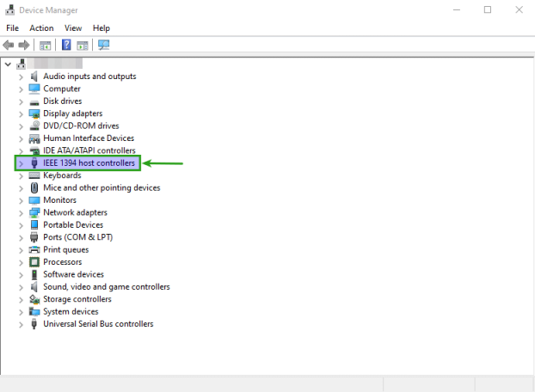Click the speaker icon for Sound, video and game controllers
Screen dimensions: 535x392
[x=34, y=287]
